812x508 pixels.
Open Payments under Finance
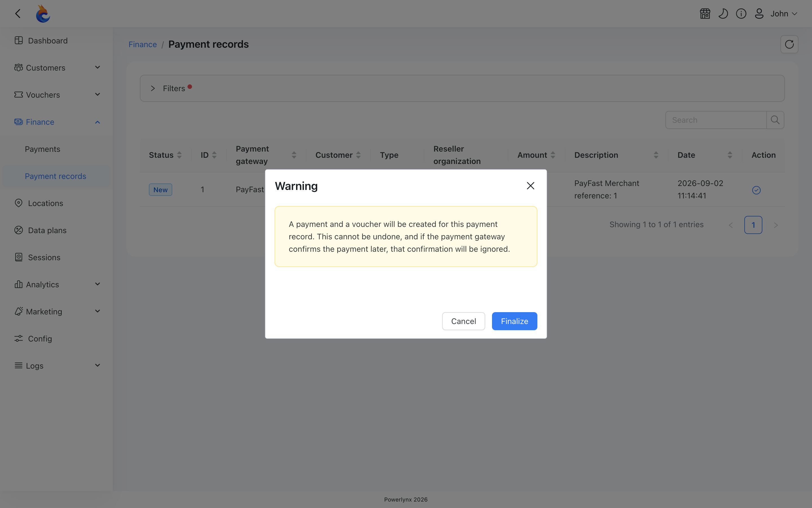(x=56, y=149)
